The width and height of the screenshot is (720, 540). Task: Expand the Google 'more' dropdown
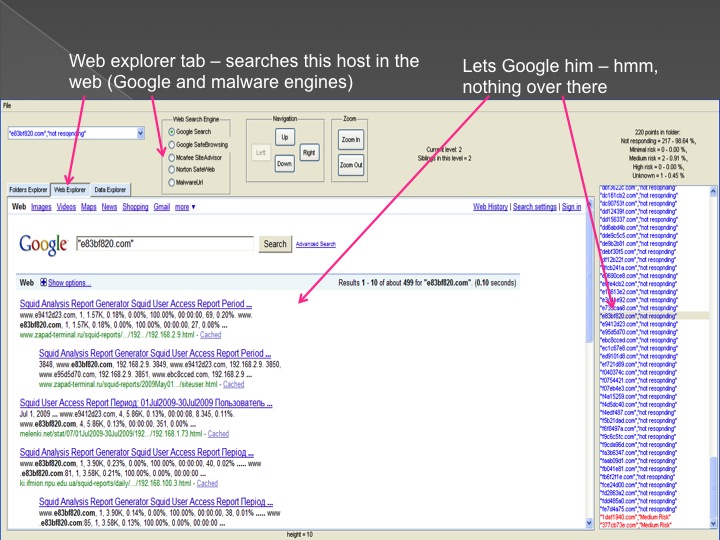coord(185,207)
